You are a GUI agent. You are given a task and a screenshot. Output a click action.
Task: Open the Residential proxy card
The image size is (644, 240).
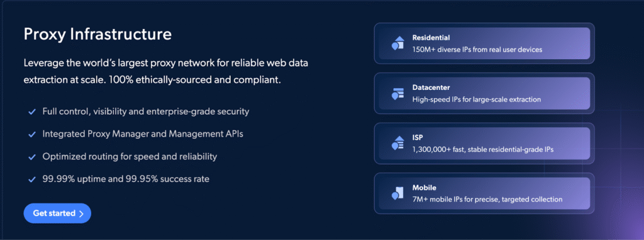pos(484,43)
